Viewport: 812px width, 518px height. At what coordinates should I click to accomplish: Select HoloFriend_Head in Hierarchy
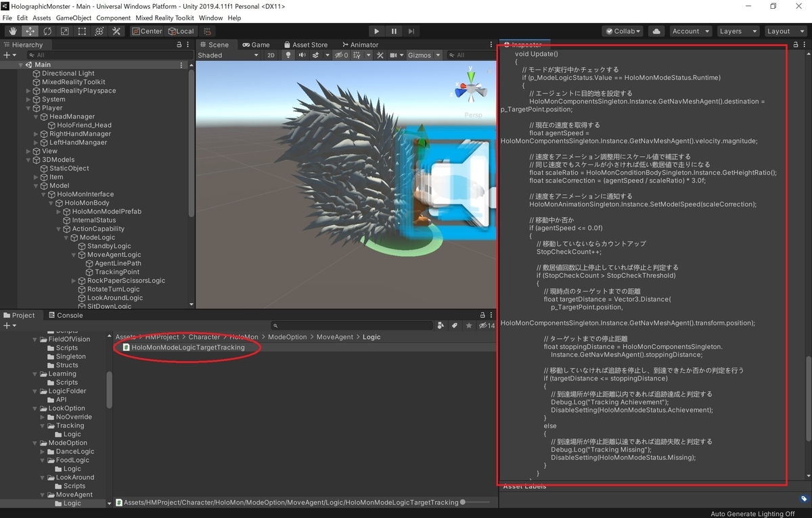84,125
